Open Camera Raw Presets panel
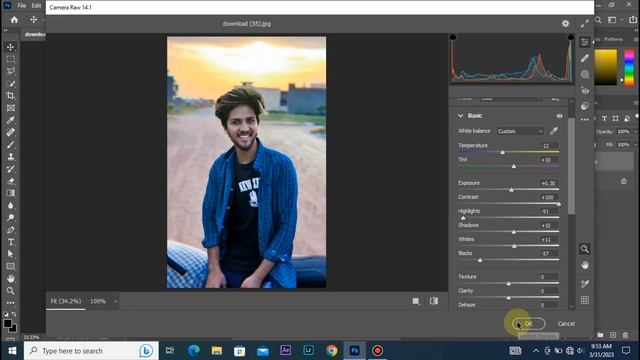 [x=585, y=106]
